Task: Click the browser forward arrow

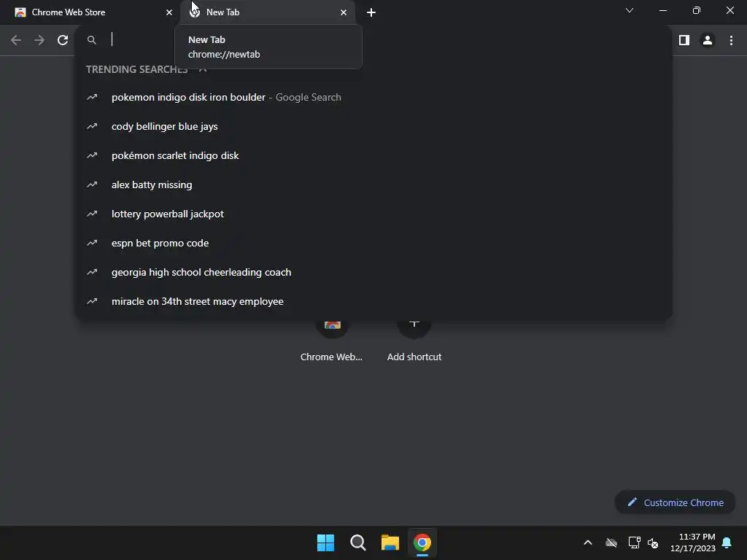Action: click(x=39, y=40)
